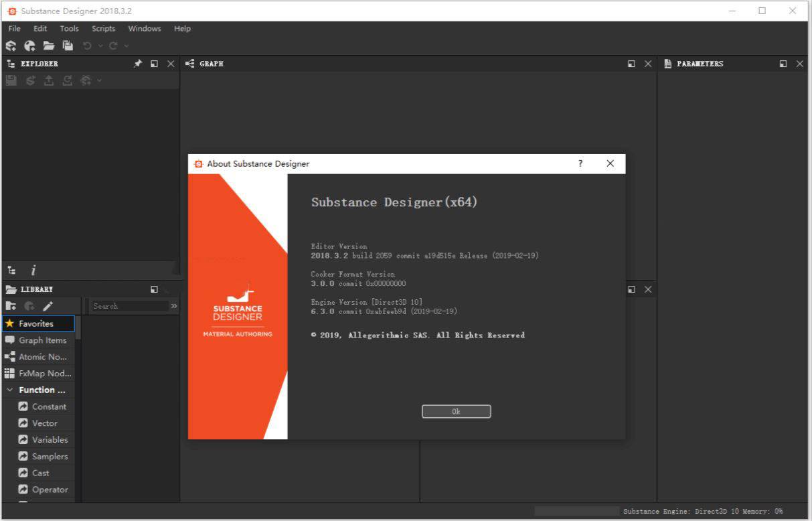Click the Library search field
The height and width of the screenshot is (521, 812).
coord(130,306)
